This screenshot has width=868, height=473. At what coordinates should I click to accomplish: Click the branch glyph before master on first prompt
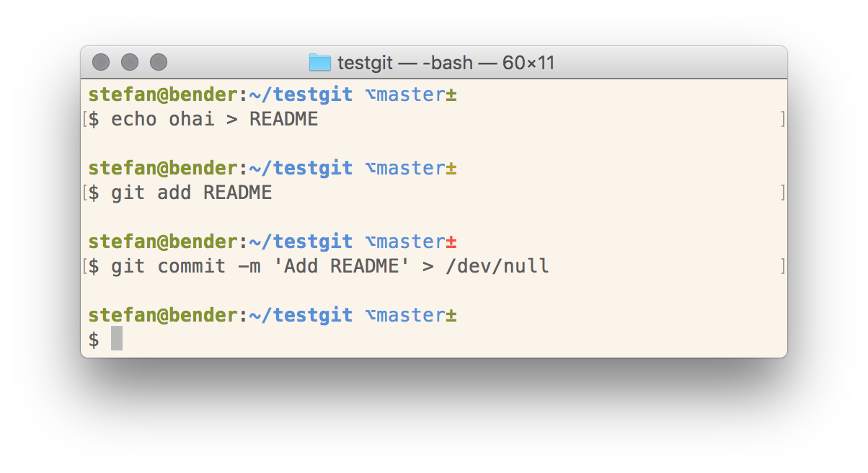371,94
